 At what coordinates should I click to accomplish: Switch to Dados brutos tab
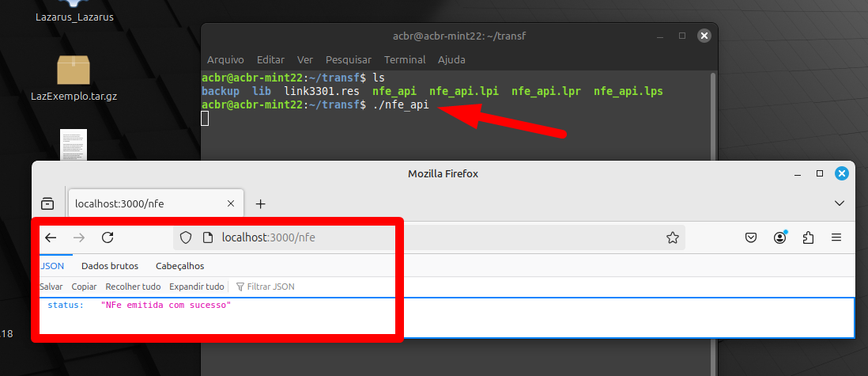pyautogui.click(x=110, y=266)
